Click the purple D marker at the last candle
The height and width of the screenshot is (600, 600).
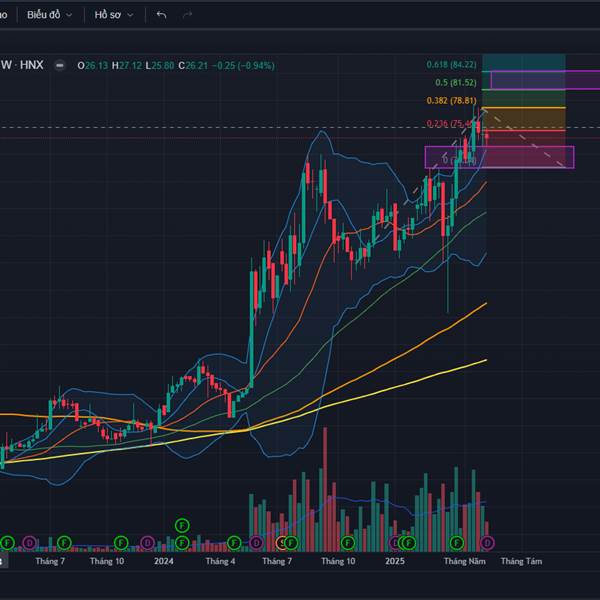(487, 543)
